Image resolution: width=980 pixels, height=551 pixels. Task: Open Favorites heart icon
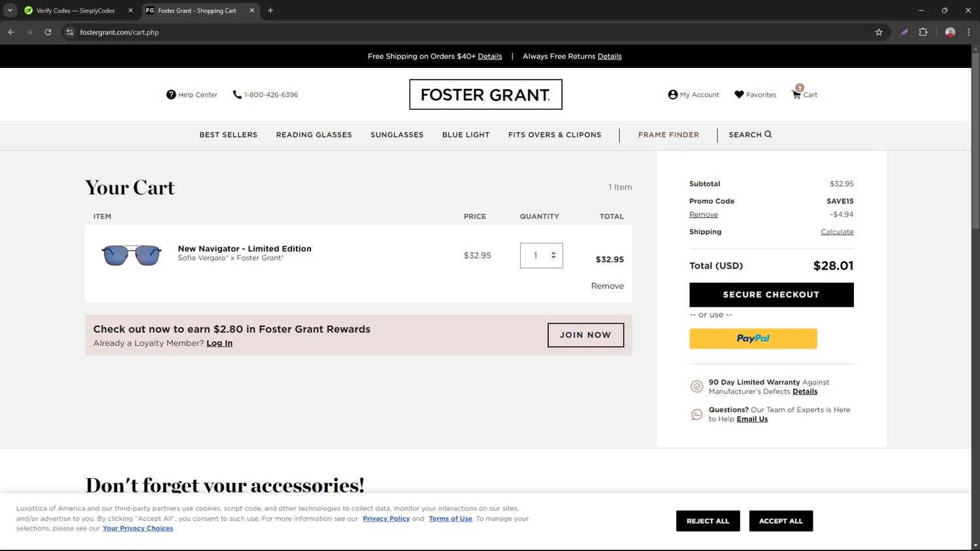739,95
